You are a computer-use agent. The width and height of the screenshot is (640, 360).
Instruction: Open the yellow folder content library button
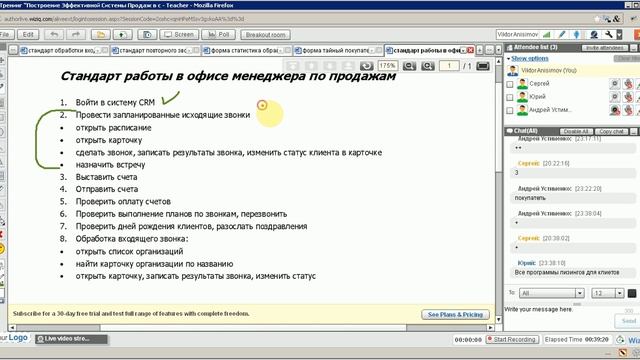pos(100,35)
